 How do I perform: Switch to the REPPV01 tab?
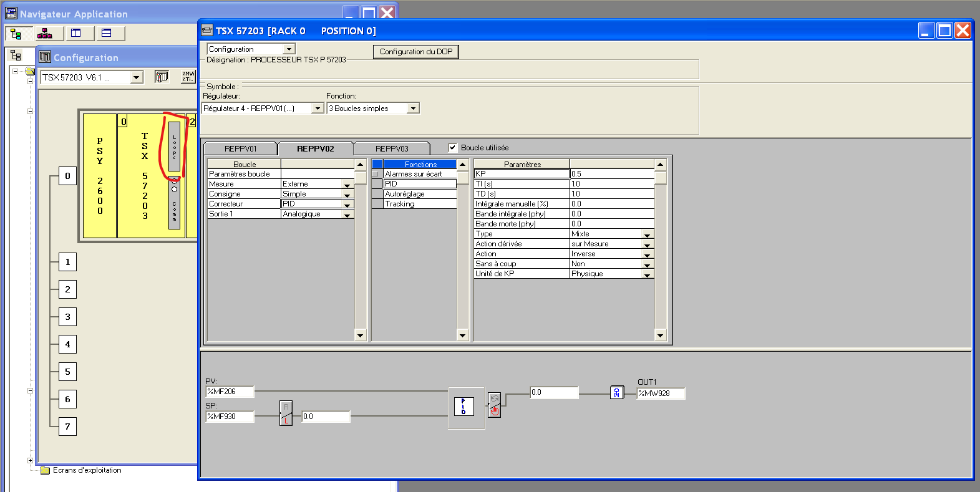(240, 149)
